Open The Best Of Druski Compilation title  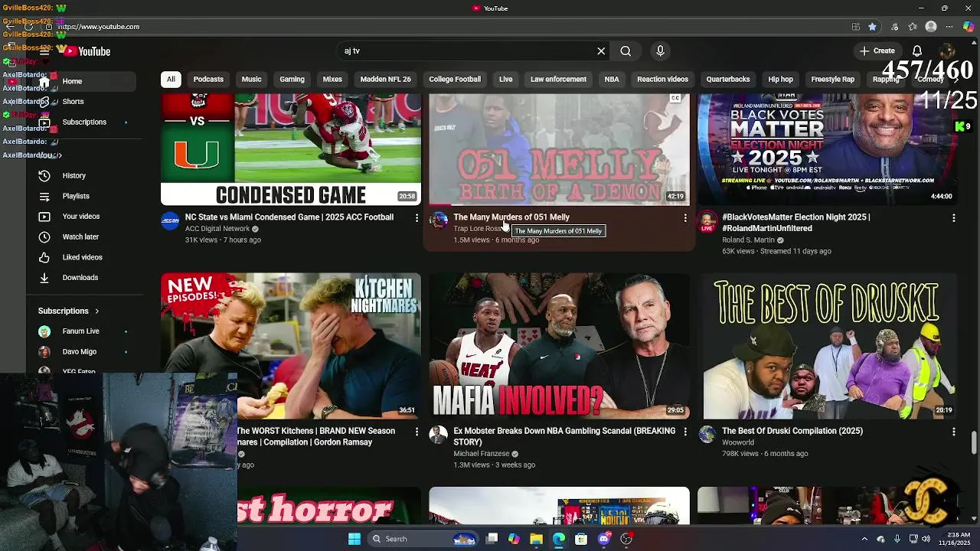click(792, 431)
